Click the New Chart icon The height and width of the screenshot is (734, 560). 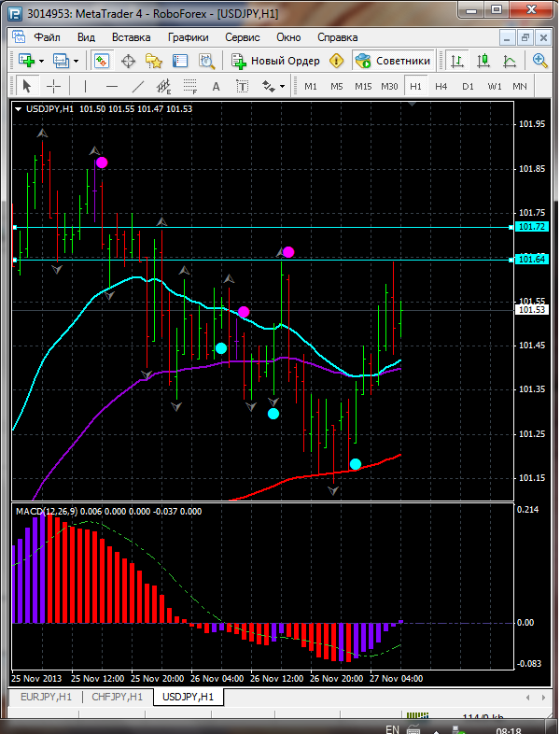[25, 61]
